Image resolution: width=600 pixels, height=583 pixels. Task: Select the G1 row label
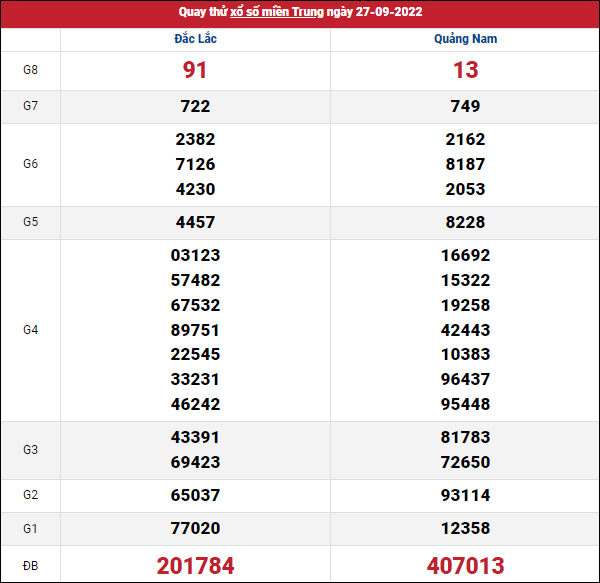click(x=30, y=528)
